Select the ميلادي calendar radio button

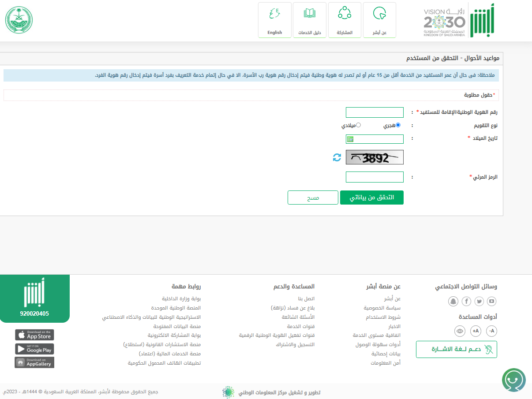point(358,125)
